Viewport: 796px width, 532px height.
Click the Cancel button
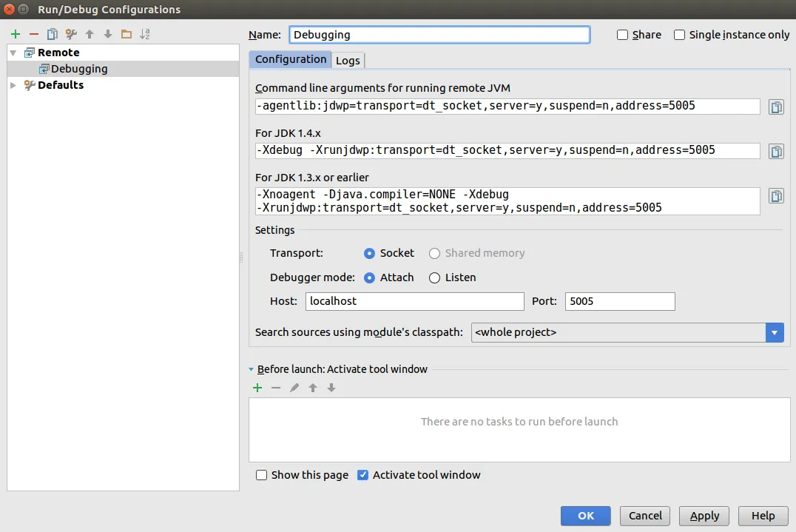[x=645, y=516]
